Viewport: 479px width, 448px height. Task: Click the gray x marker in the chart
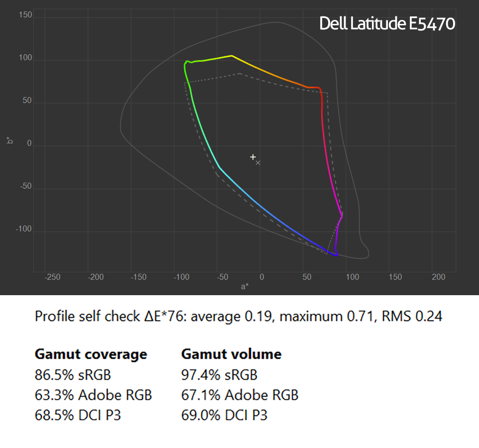click(x=258, y=163)
